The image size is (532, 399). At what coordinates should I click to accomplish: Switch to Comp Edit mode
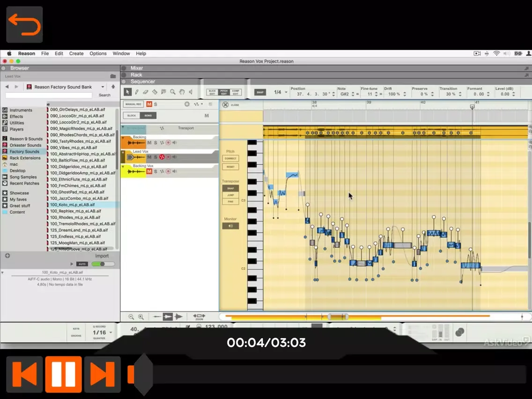click(236, 92)
